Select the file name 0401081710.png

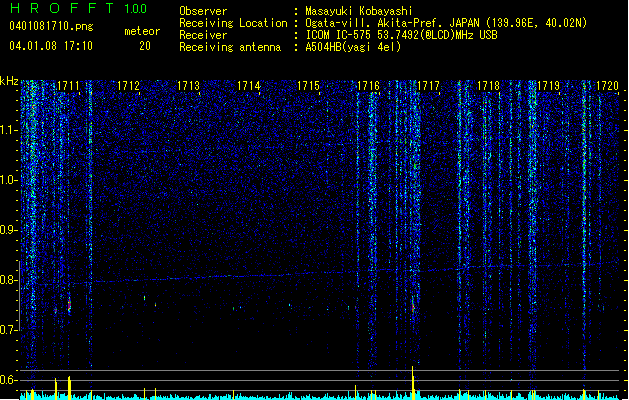pyautogui.click(x=51, y=26)
